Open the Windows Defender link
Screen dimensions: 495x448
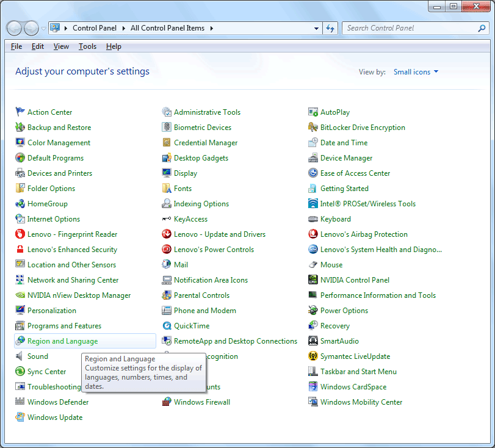[58, 402]
